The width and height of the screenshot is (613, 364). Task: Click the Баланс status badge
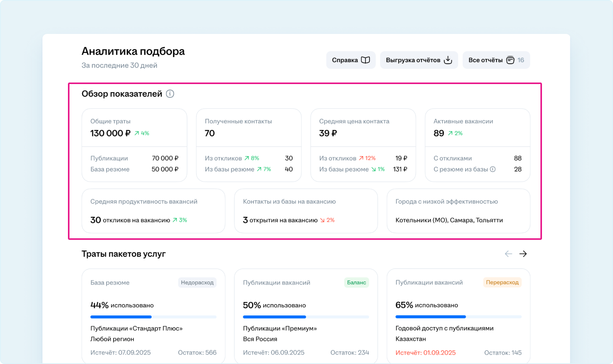[x=356, y=283]
